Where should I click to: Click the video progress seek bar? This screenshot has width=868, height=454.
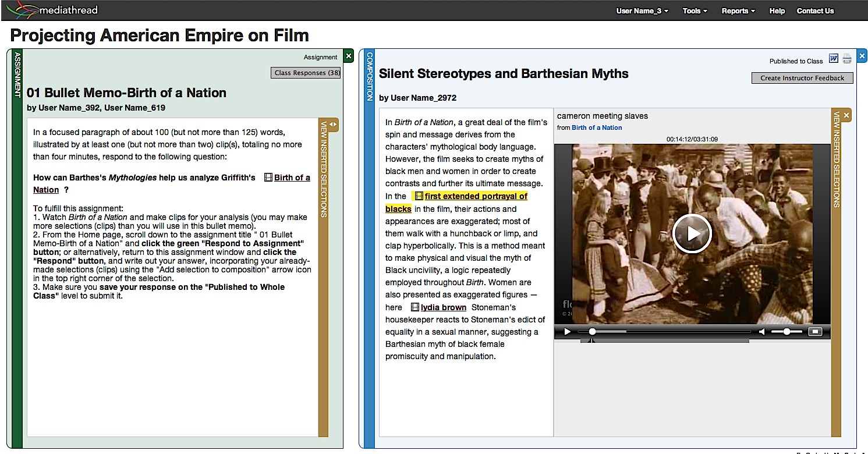coord(665,332)
